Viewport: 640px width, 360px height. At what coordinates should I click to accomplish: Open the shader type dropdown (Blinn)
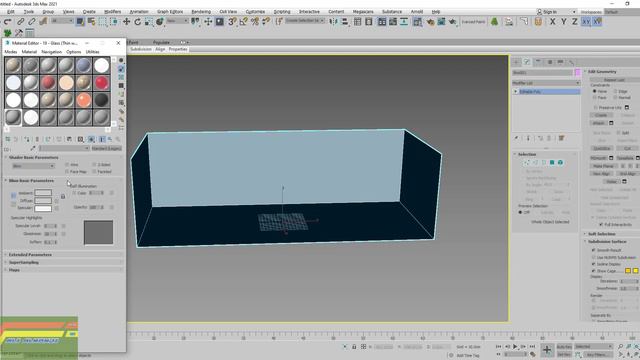[x=33, y=166]
